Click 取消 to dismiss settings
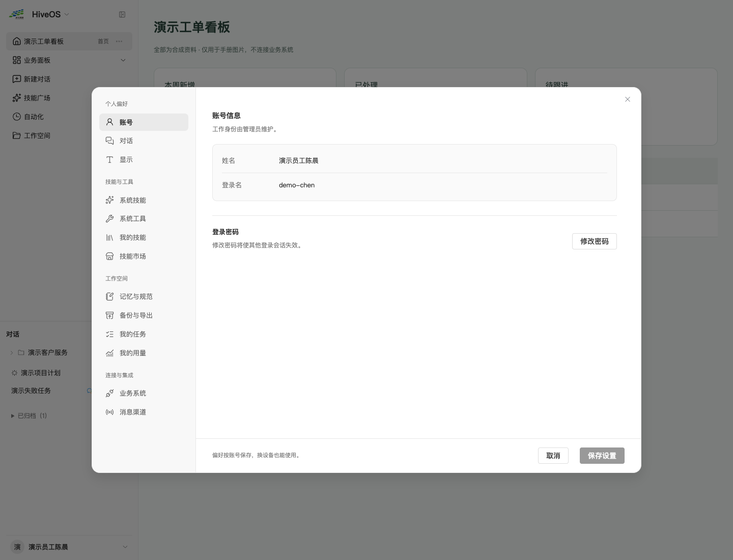Image resolution: width=733 pixels, height=560 pixels. click(553, 456)
